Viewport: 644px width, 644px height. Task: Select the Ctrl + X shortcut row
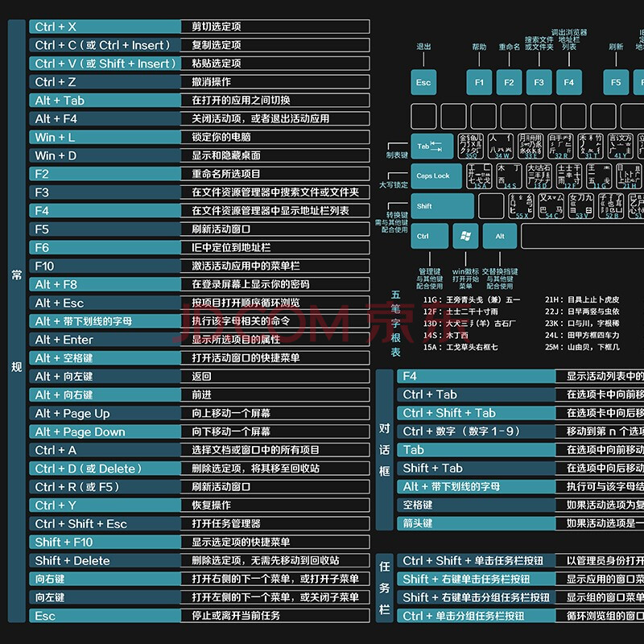click(105, 27)
